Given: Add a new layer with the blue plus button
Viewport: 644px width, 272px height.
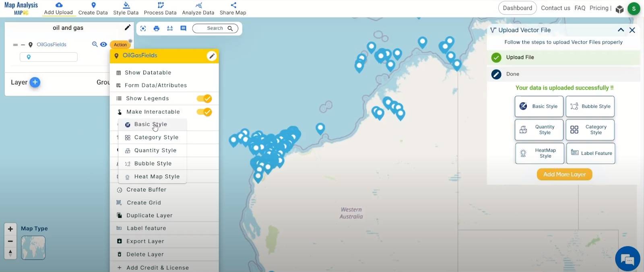Looking at the screenshot, I should tap(35, 82).
